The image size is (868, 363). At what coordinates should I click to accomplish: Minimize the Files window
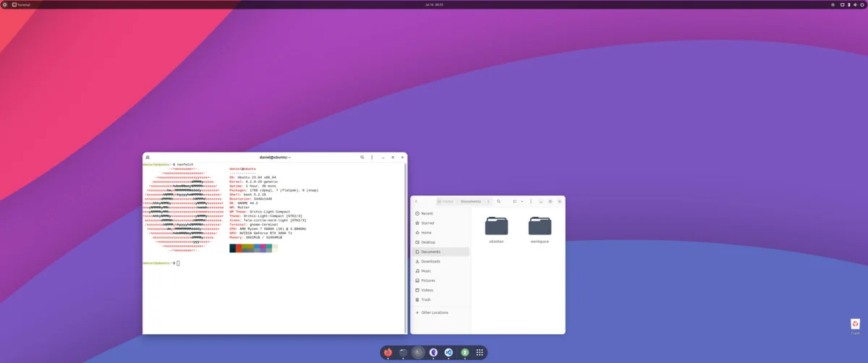(x=542, y=201)
